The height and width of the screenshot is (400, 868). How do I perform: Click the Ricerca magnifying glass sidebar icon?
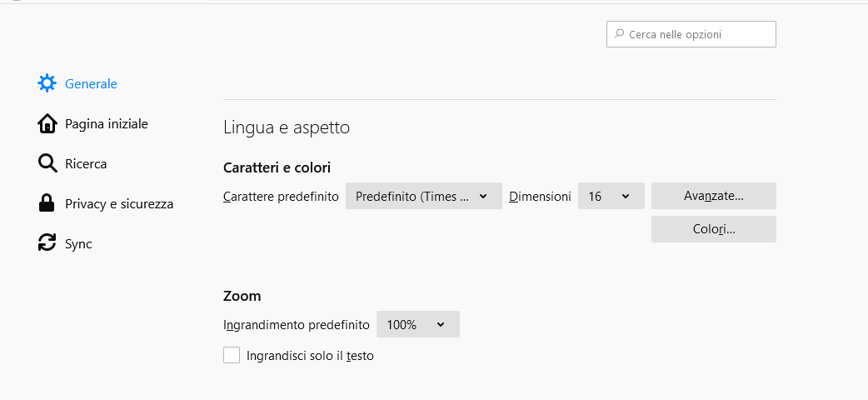(x=47, y=163)
